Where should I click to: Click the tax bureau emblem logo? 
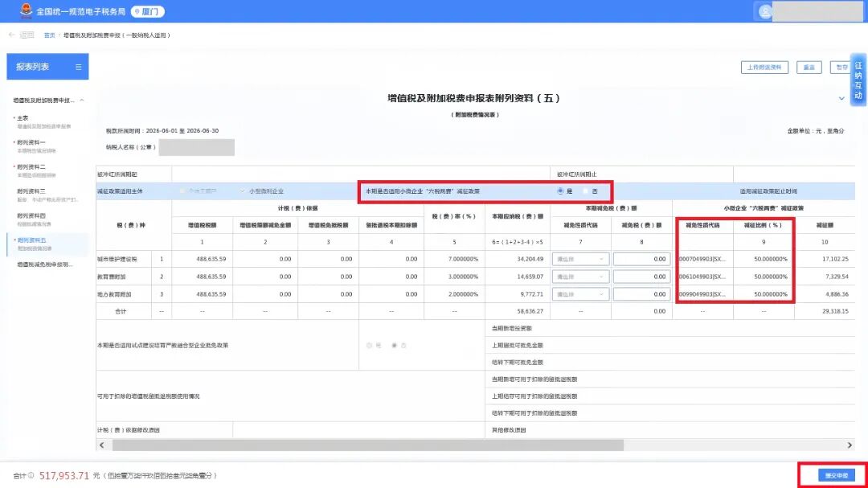[x=26, y=10]
